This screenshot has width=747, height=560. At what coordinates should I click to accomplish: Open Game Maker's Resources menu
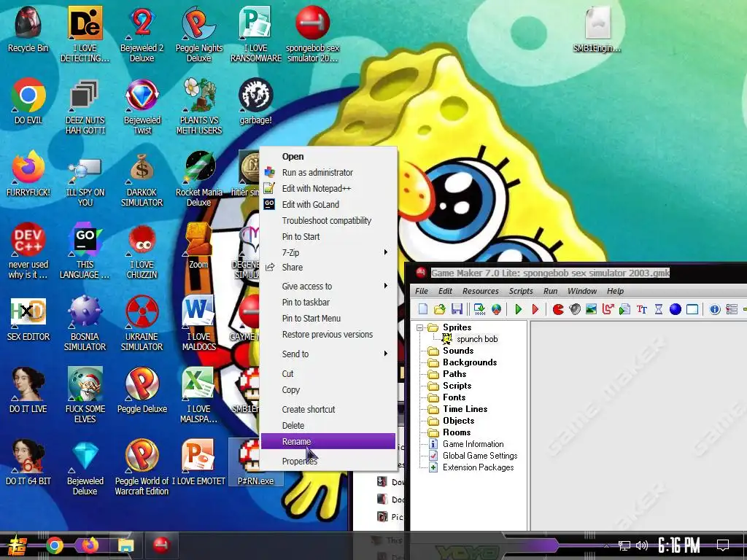pyautogui.click(x=480, y=291)
